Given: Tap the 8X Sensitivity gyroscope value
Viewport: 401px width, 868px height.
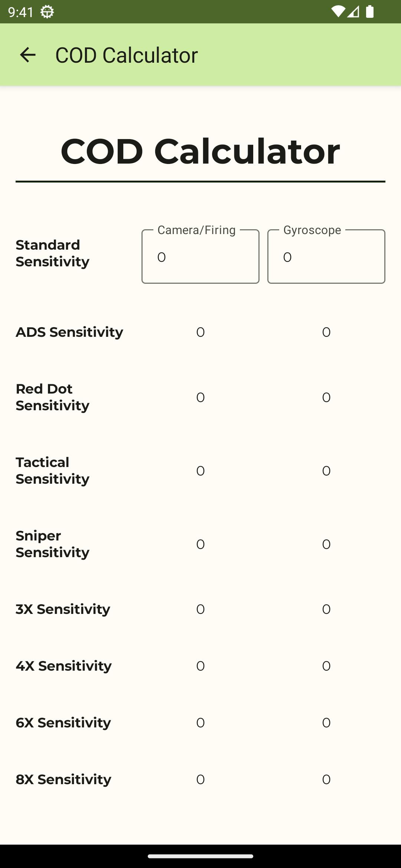Looking at the screenshot, I should [326, 779].
